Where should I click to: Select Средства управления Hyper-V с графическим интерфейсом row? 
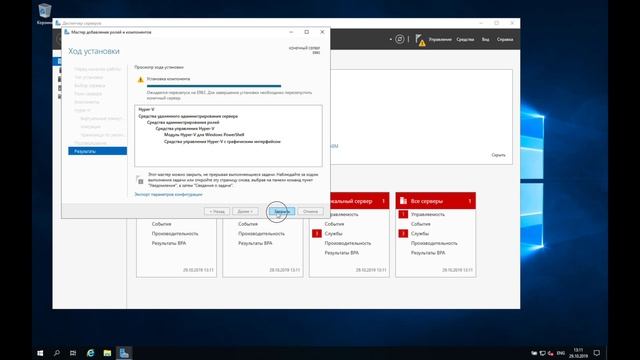(x=222, y=142)
